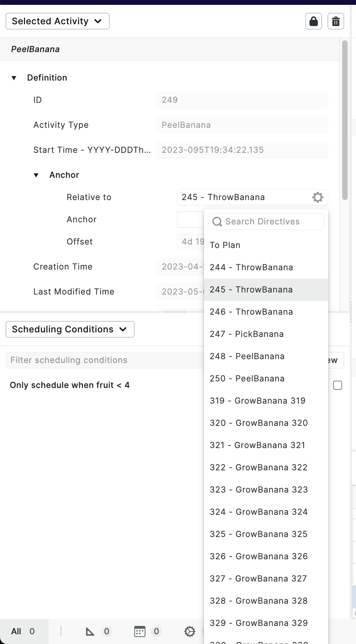Delete PeelBanana using the trash icon
The width and height of the screenshot is (356, 644).
pyautogui.click(x=336, y=21)
